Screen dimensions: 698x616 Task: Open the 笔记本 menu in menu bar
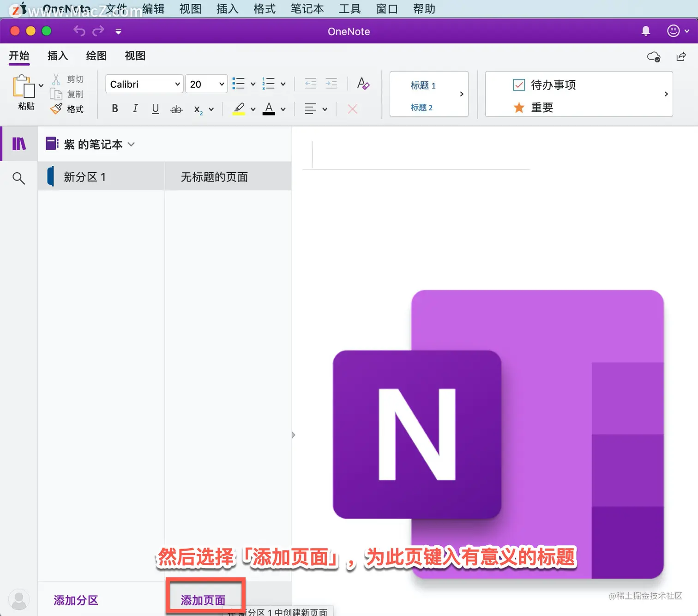[307, 9]
